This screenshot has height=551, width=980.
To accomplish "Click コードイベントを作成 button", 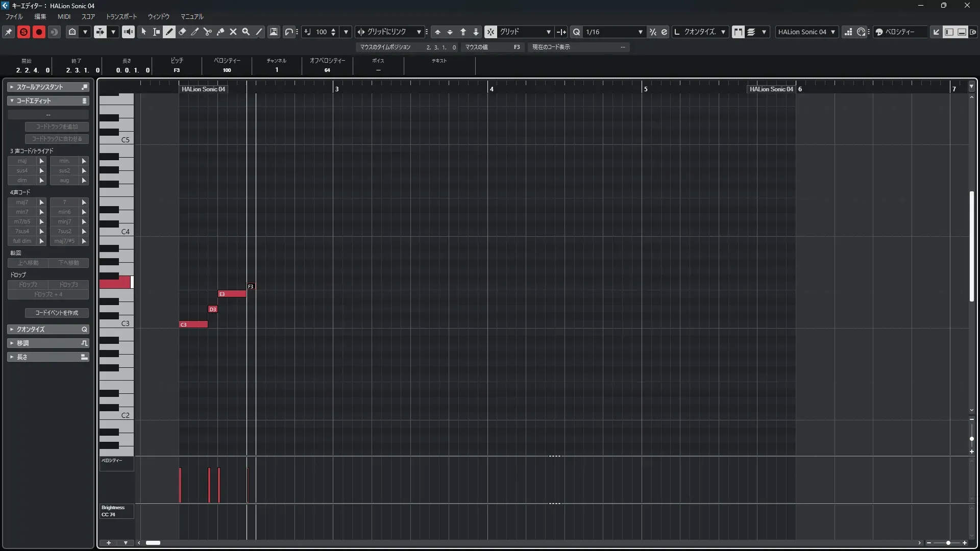I will tap(57, 313).
